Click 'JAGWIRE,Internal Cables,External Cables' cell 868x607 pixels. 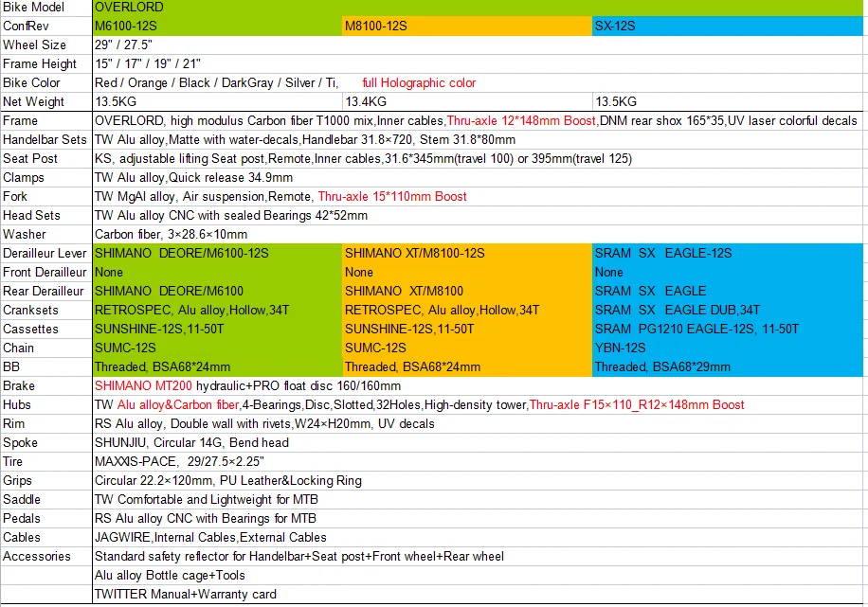(x=478, y=537)
